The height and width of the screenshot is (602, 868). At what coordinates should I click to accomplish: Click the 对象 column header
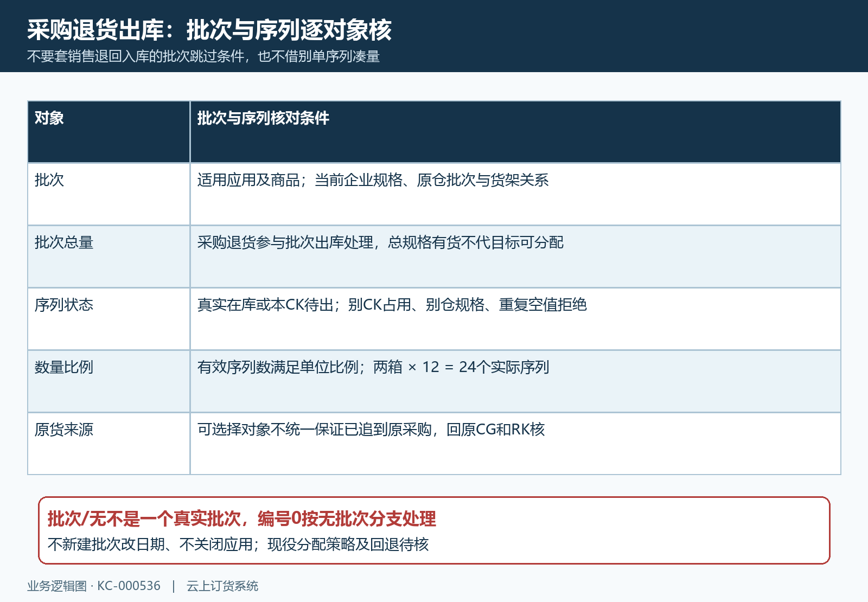pos(109,132)
